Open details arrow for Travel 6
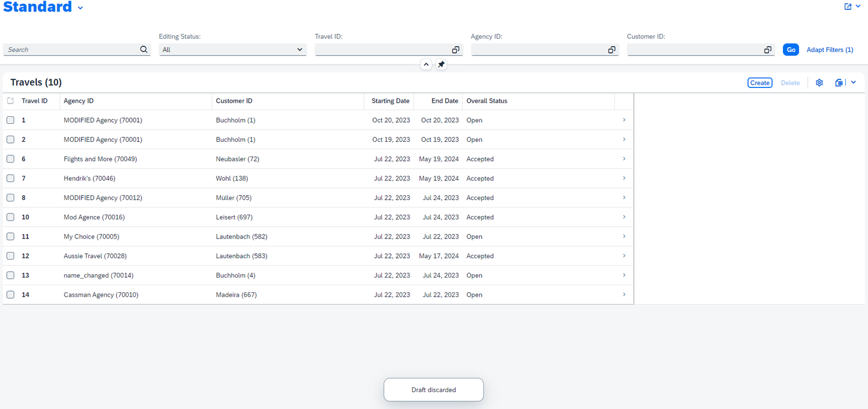The height and width of the screenshot is (409, 868). 624,159
